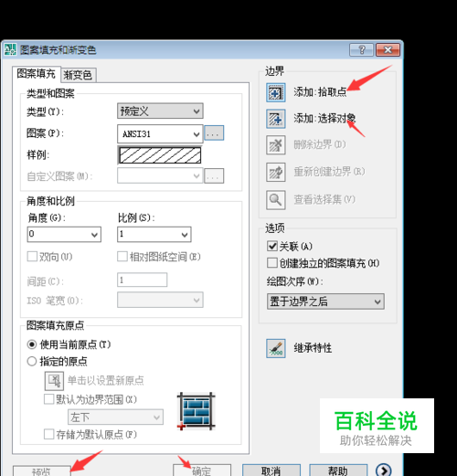Image resolution: width=457 pixels, height=476 pixels.
Task: Open the 图案 dropdown showing ANSI31
Action: 160,133
